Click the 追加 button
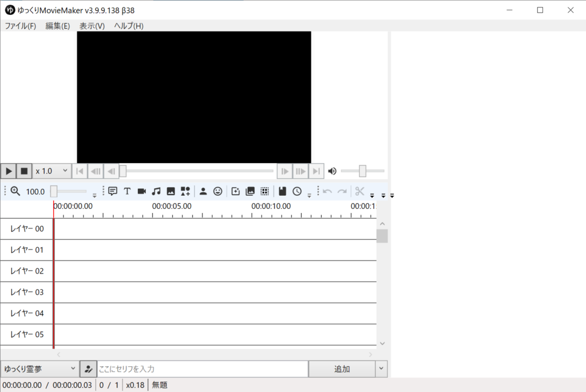 342,369
